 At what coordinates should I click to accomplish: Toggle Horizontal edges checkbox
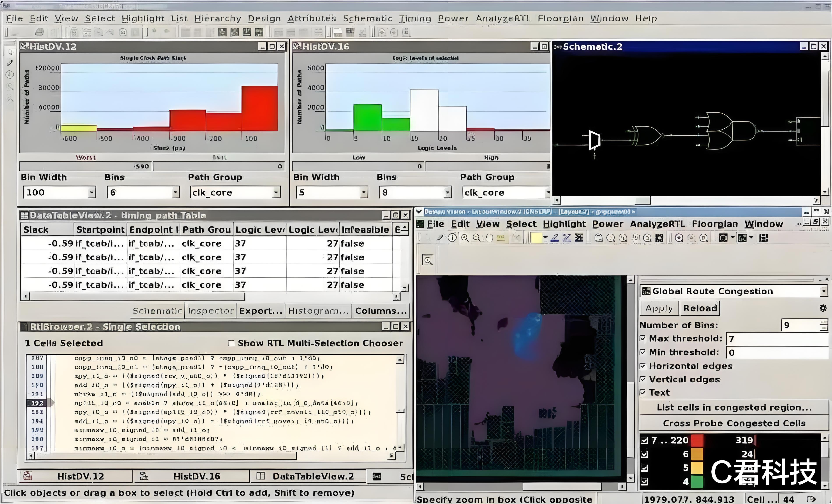643,366
